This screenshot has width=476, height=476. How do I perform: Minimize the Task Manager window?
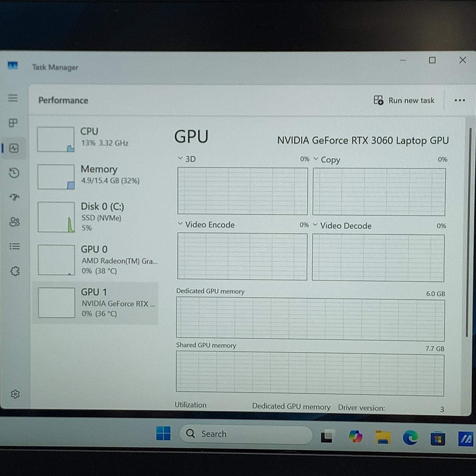coord(403,60)
